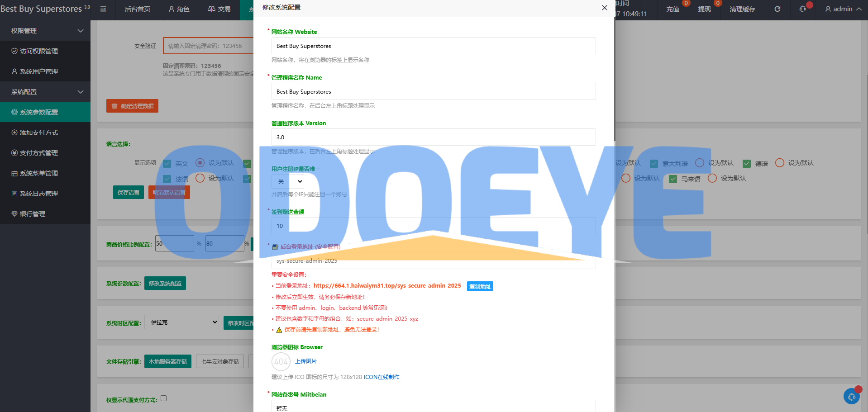Viewport: 868px width, 412px height.
Task: Open the customer service headset icon in header
Action: coord(803,9)
